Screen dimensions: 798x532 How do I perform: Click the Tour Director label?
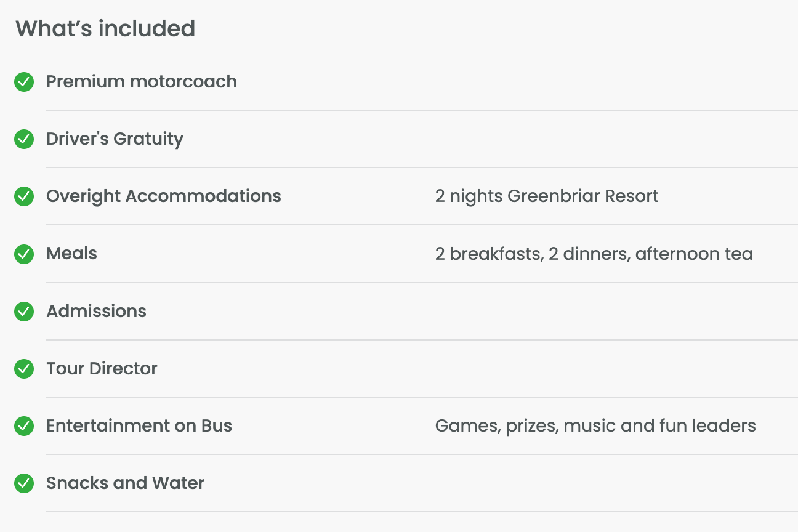(102, 369)
